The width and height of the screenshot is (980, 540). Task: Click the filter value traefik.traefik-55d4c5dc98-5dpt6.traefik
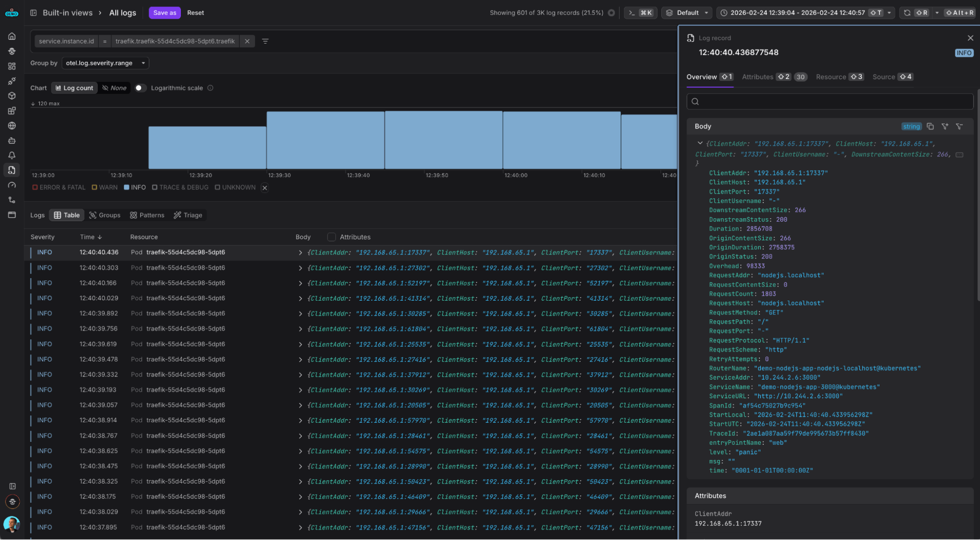pos(175,41)
